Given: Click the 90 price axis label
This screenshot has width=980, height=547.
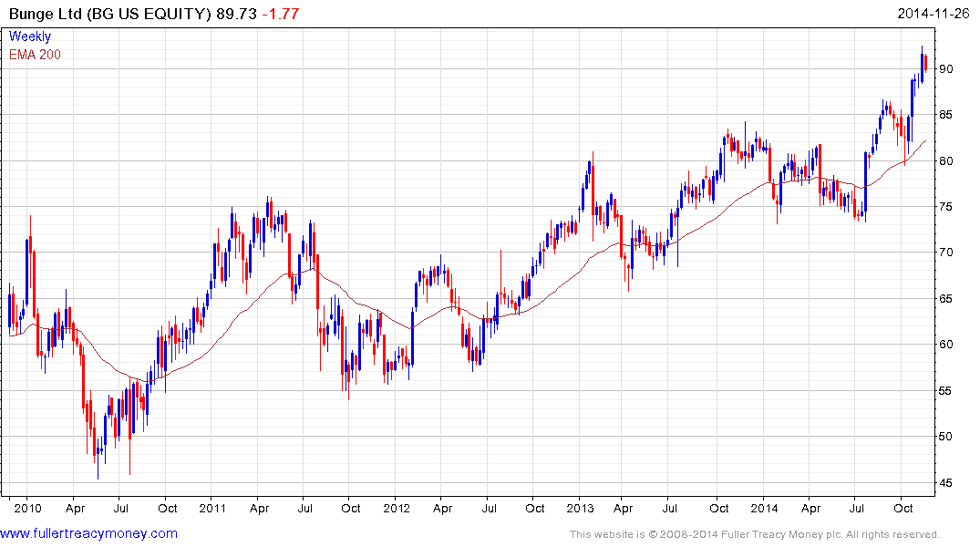Looking at the screenshot, I should click(945, 68).
